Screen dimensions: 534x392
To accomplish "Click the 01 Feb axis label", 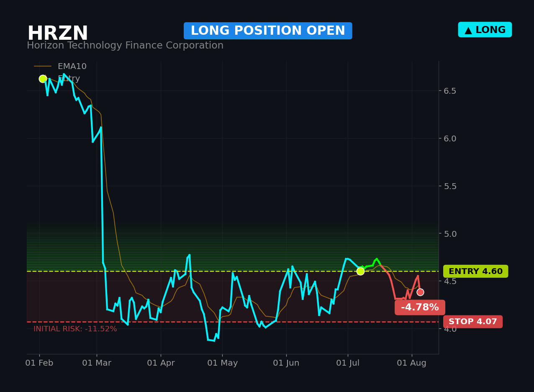I will tap(39, 363).
